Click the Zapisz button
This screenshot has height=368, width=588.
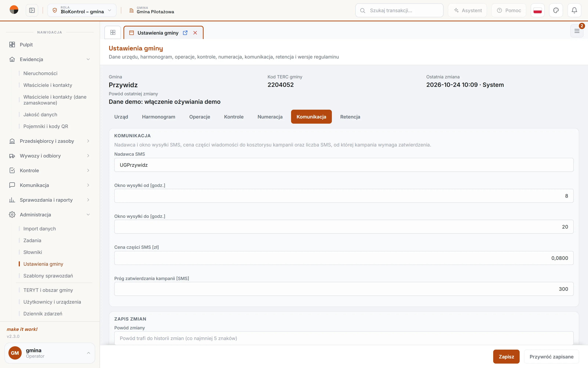506,357
